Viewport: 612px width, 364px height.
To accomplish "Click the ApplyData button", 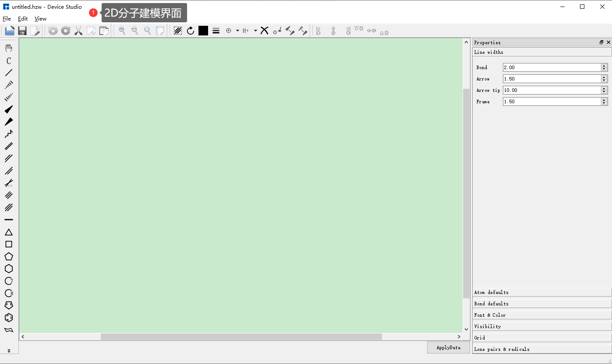I will pyautogui.click(x=448, y=347).
